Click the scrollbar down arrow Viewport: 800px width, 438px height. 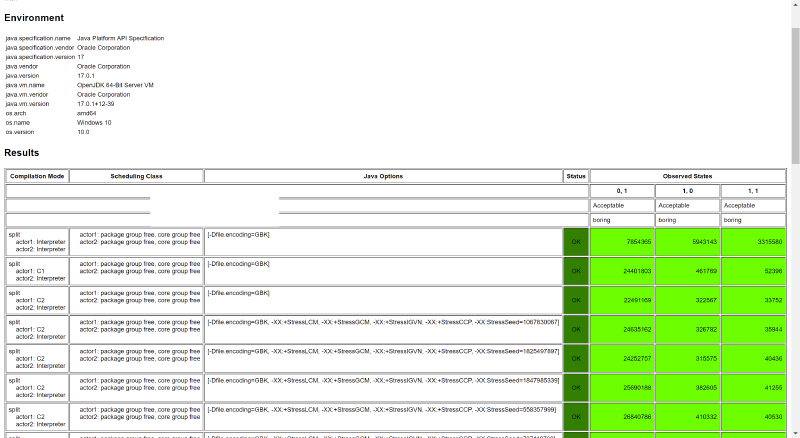click(795, 433)
